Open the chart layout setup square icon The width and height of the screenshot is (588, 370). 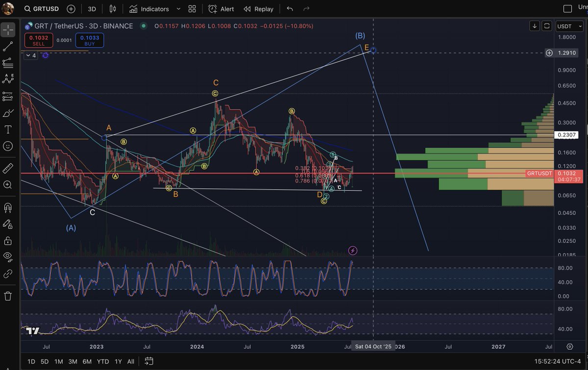[568, 9]
